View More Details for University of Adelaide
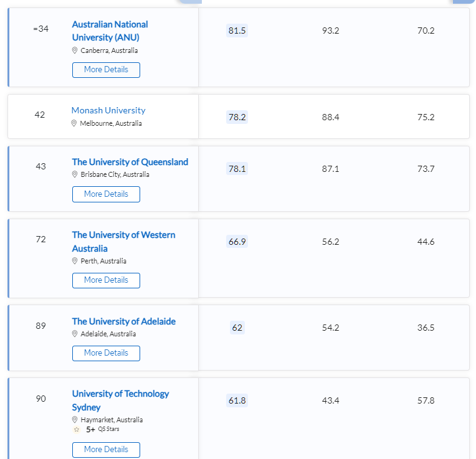The width and height of the screenshot is (476, 459). [106, 353]
